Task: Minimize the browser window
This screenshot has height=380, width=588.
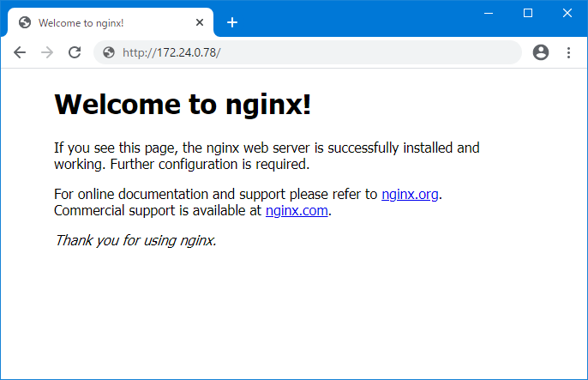Action: coord(489,14)
